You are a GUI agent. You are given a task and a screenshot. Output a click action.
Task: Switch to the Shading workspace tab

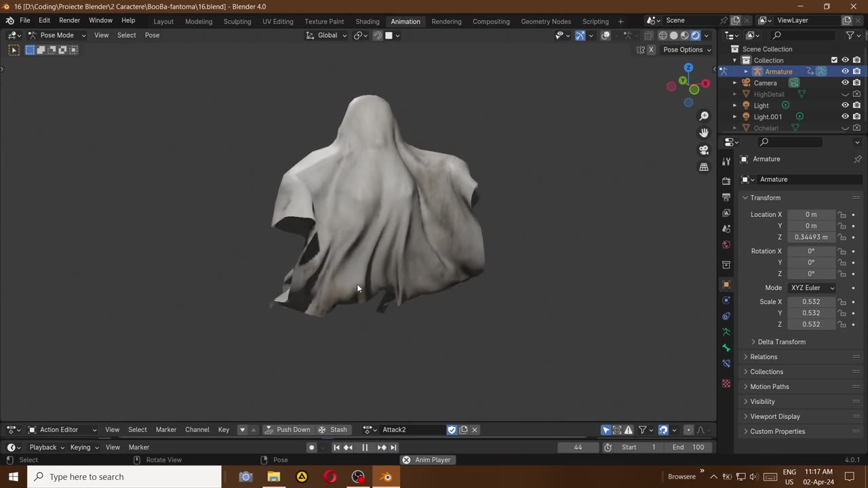click(x=368, y=21)
